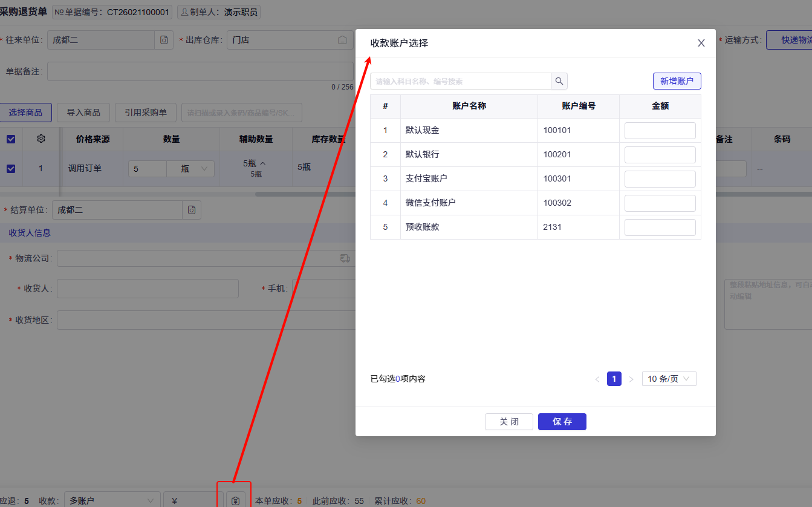The width and height of the screenshot is (812, 507).
Task: Open column settings gear in table header
Action: [41, 139]
